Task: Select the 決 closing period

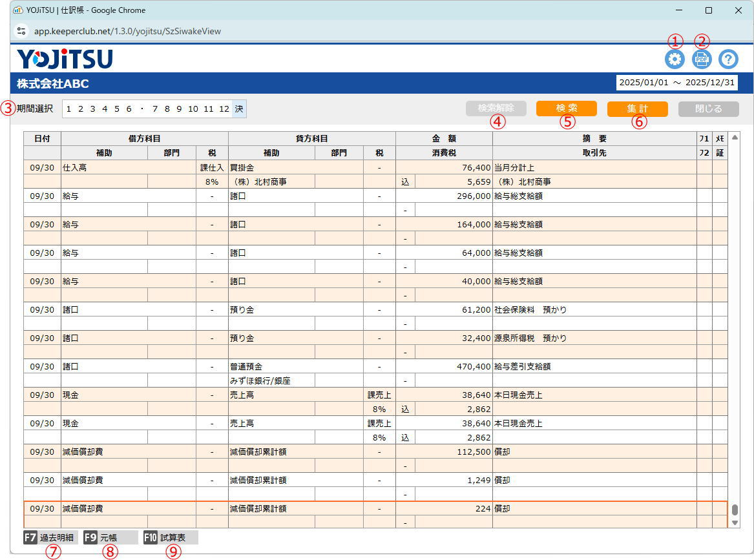Action: tap(239, 109)
